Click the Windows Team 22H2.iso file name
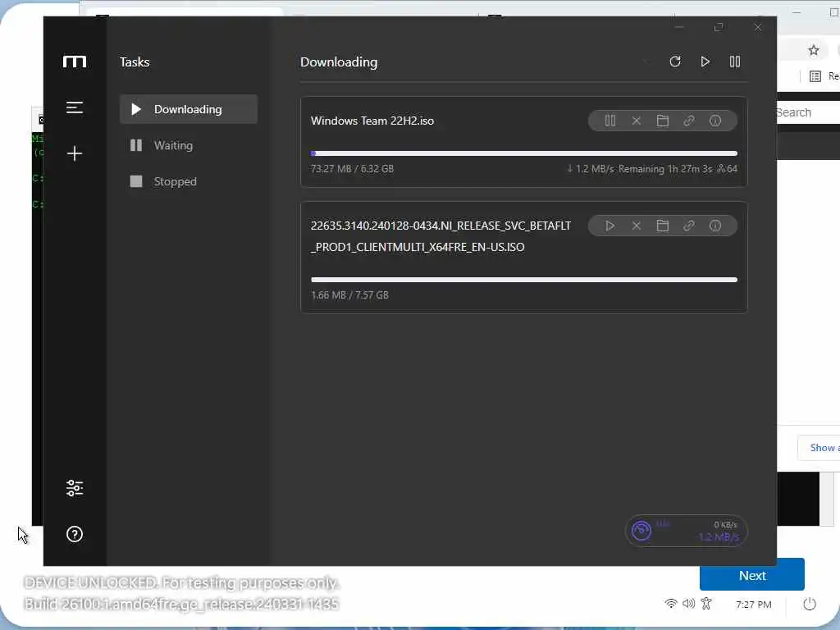The image size is (840, 630). (x=372, y=121)
